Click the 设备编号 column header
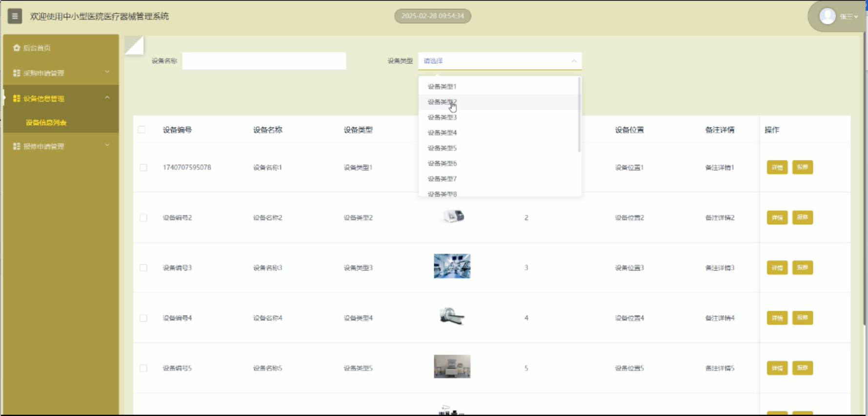Screen dimensions: 868x416 [x=178, y=130]
